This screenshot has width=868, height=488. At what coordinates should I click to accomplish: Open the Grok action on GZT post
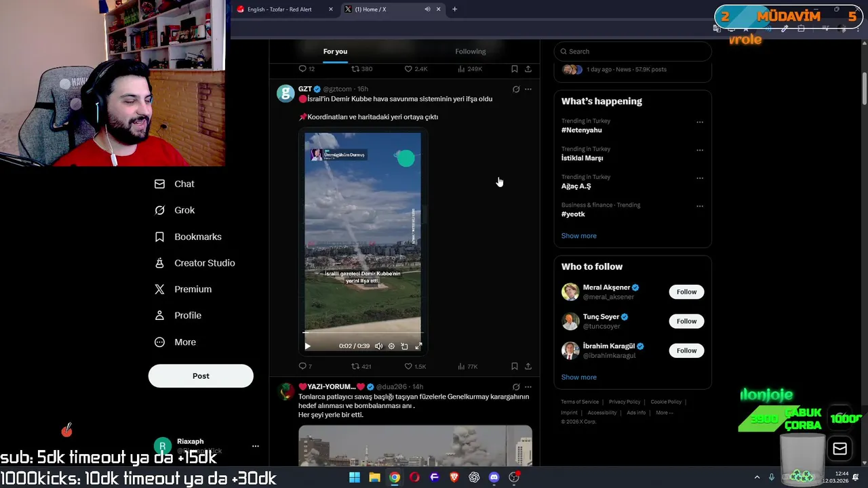pyautogui.click(x=516, y=89)
